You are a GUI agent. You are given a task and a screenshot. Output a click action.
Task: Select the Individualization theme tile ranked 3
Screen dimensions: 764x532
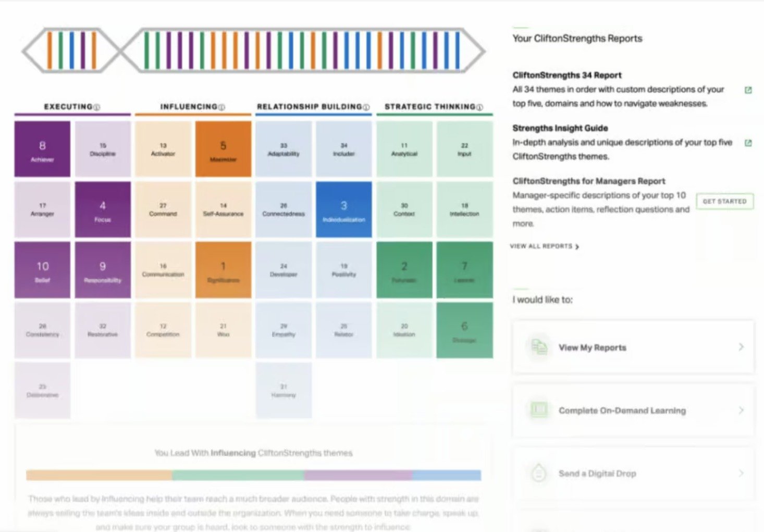pos(343,209)
